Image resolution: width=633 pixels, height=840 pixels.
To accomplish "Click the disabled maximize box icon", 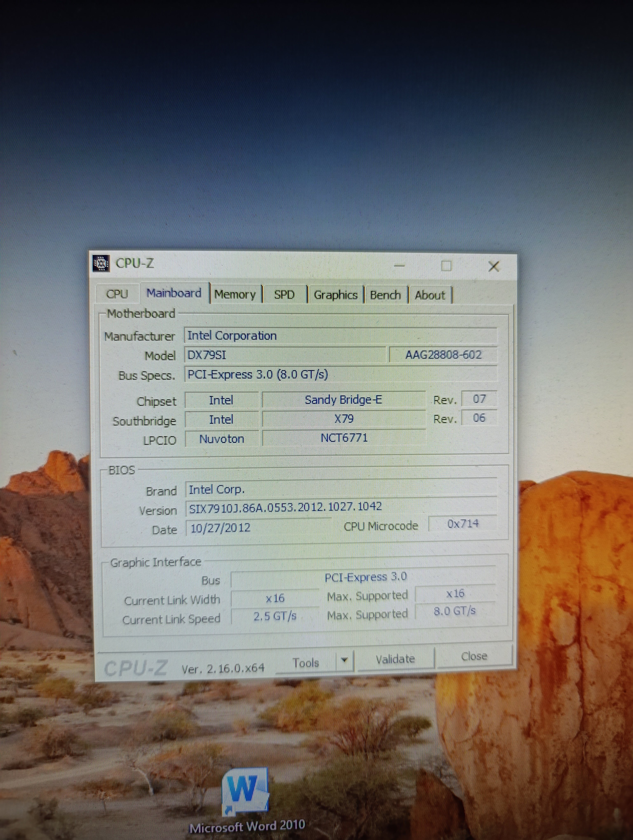I will click(447, 266).
